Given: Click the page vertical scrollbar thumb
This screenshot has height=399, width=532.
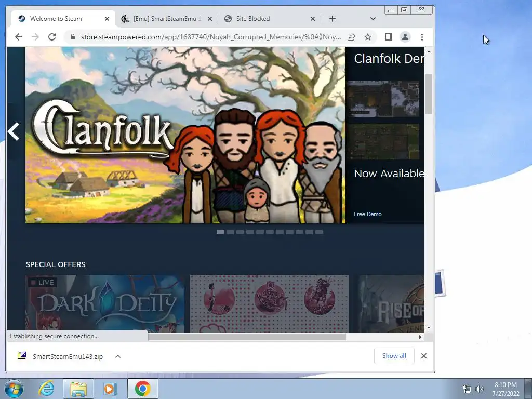Looking at the screenshot, I should point(429,94).
